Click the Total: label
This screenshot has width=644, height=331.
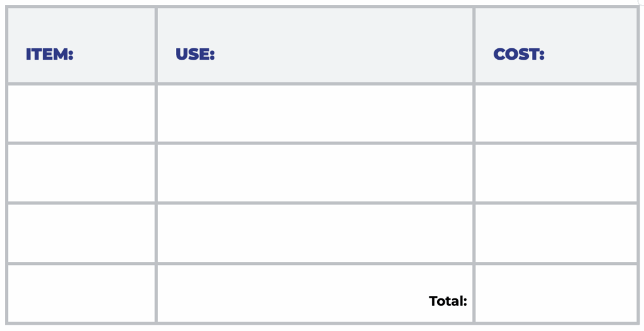[448, 301]
